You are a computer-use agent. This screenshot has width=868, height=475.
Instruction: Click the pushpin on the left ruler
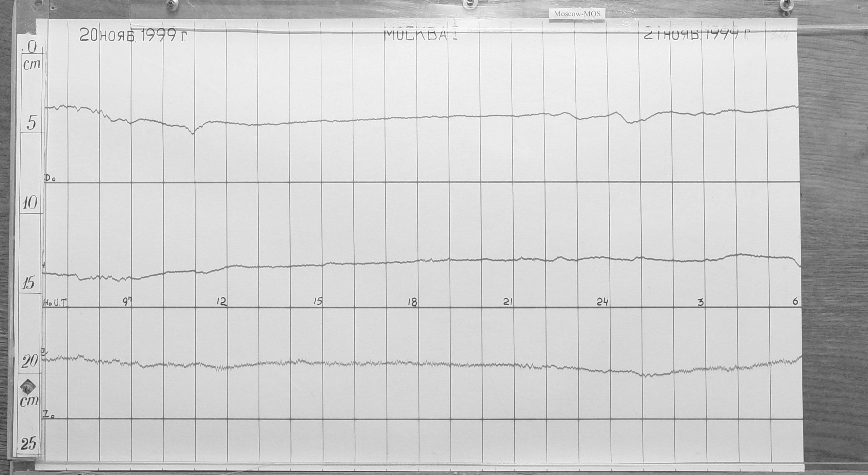[27, 387]
